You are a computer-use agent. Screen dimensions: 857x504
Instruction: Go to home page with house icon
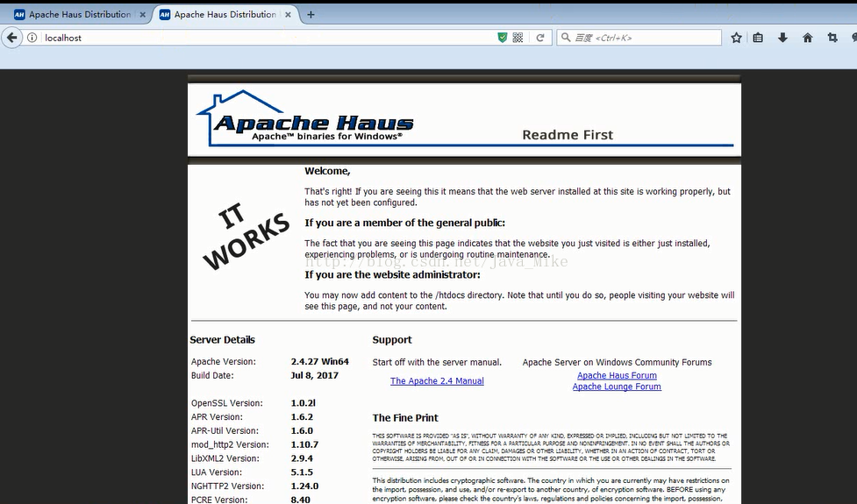(807, 38)
